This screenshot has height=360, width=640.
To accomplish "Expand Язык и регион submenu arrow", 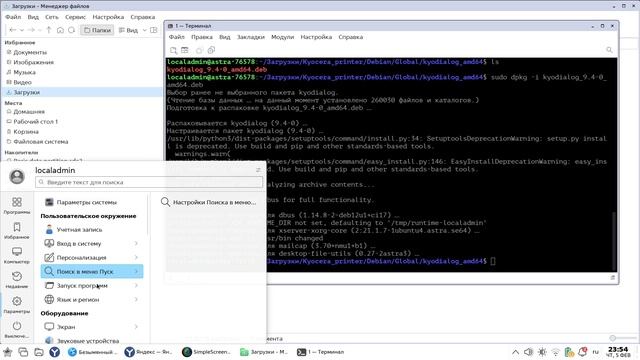I will (136, 299).
